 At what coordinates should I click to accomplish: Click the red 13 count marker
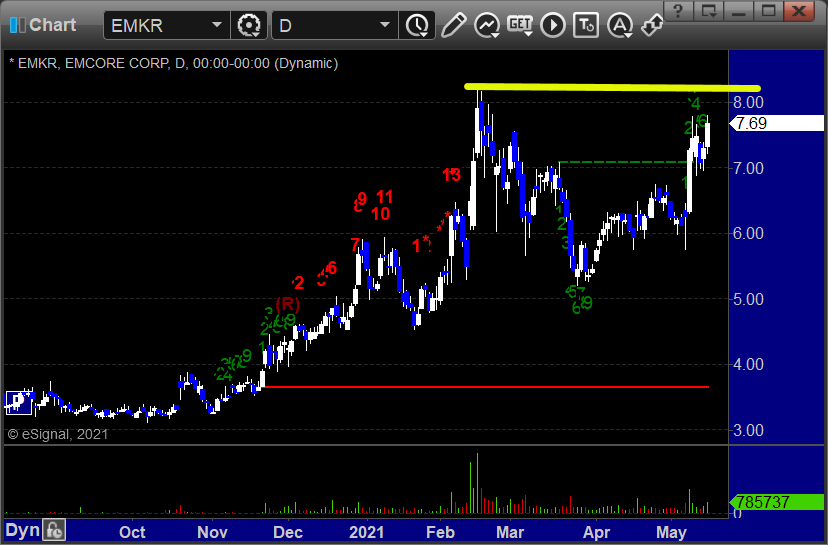click(x=451, y=175)
